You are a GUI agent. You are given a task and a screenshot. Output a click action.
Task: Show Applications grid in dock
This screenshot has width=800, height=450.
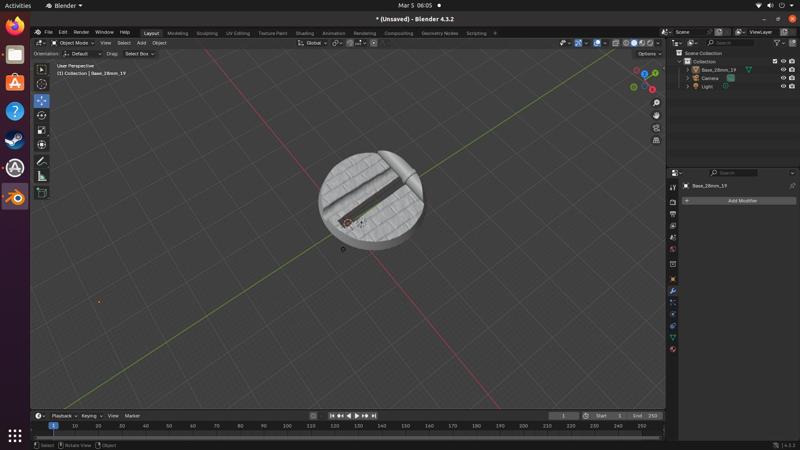[x=15, y=435]
